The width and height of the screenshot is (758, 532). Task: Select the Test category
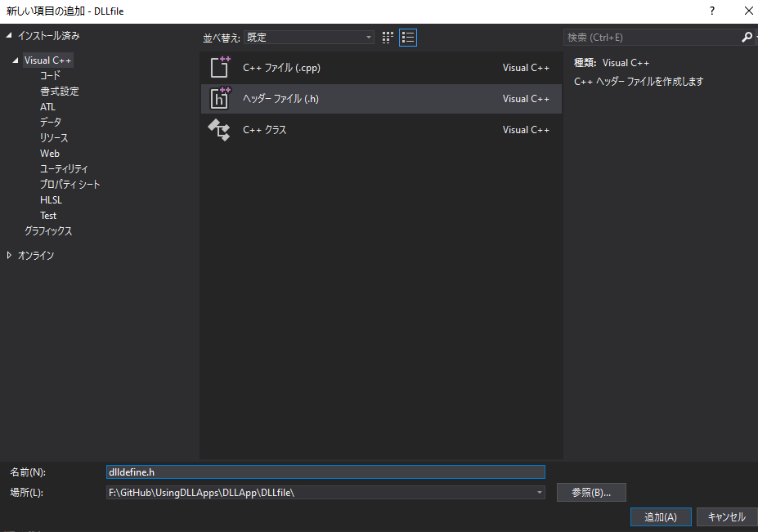[48, 216]
